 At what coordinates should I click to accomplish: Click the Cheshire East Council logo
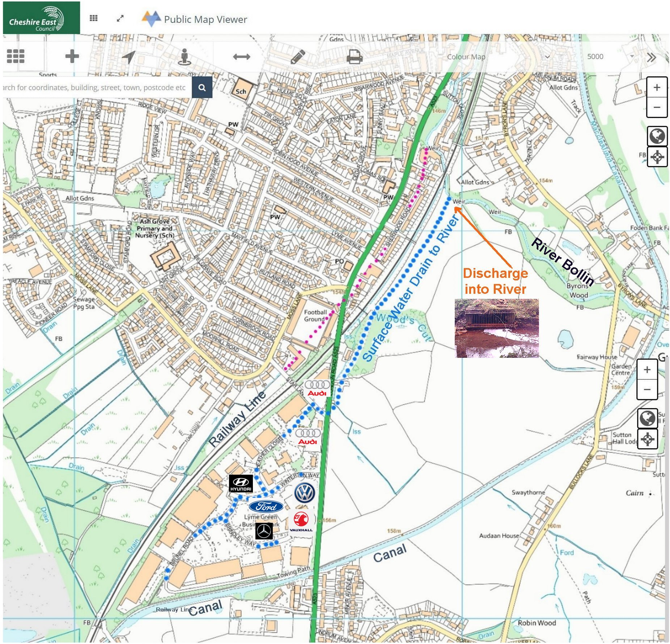[41, 18]
